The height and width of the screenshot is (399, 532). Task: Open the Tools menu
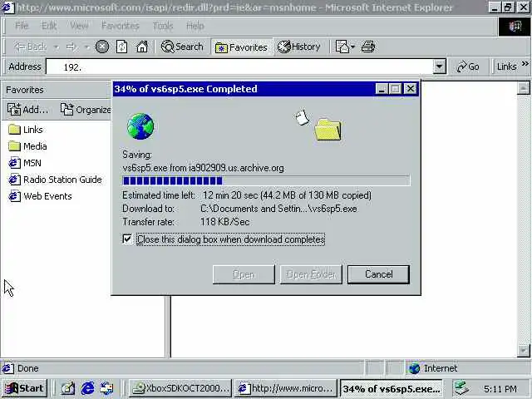pos(163,26)
